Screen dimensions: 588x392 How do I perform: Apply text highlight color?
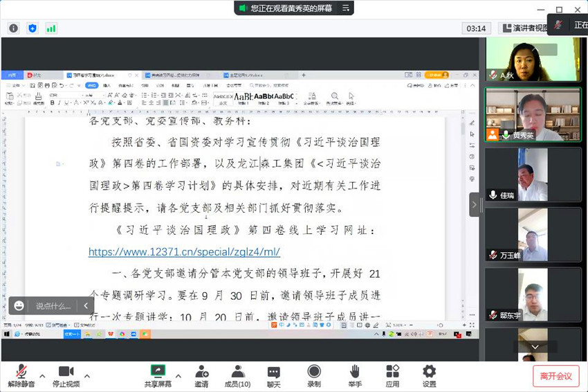click(111, 103)
